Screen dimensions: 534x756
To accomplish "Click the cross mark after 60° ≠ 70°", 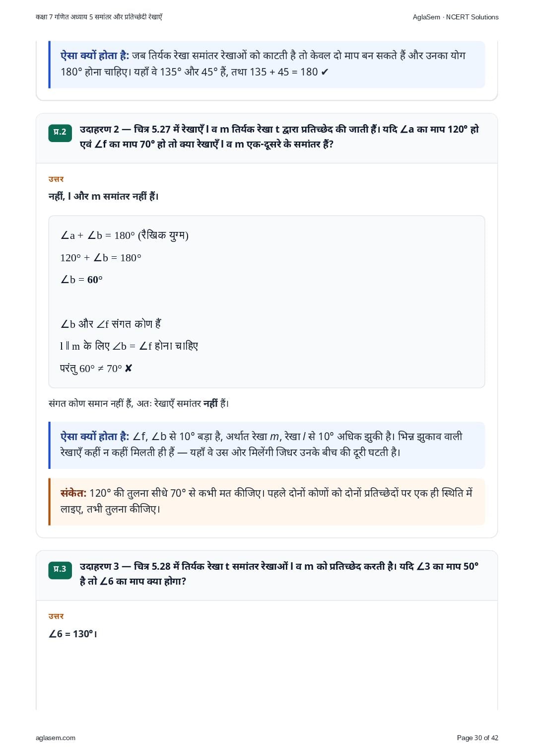I will [x=128, y=369].
